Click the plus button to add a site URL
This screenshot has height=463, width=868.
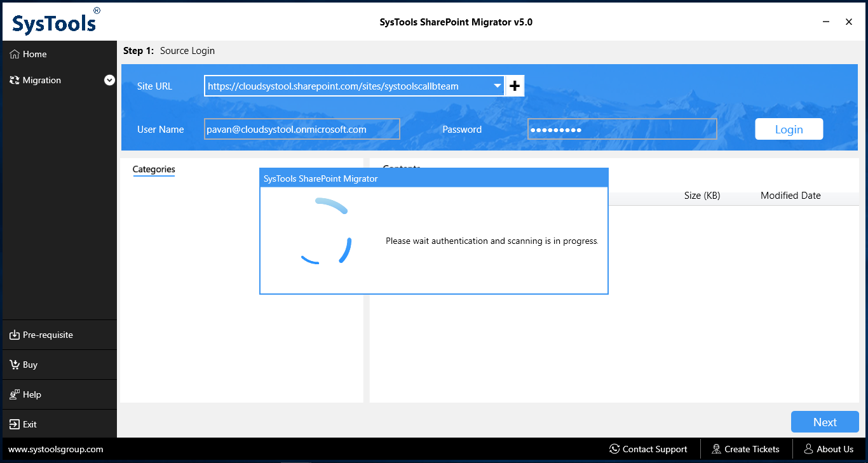[514, 85]
